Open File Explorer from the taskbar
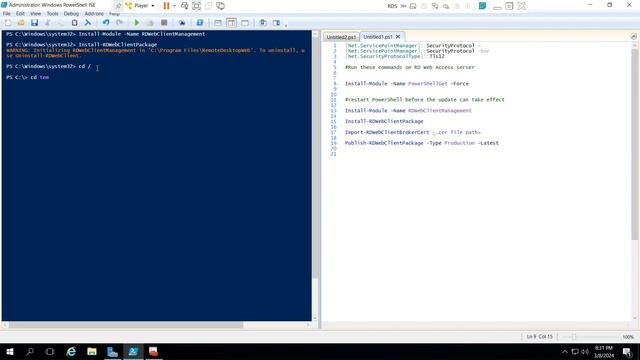Screen dimensions: 640x360 pos(92,351)
